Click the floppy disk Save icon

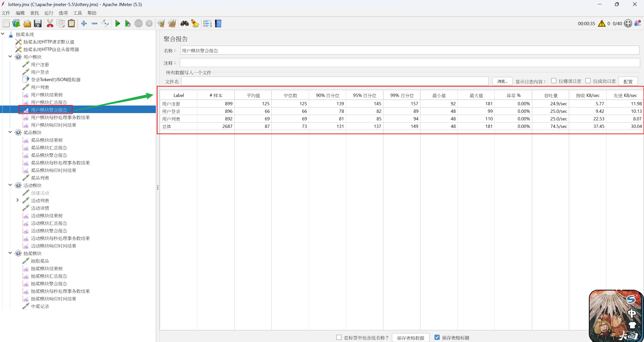38,24
